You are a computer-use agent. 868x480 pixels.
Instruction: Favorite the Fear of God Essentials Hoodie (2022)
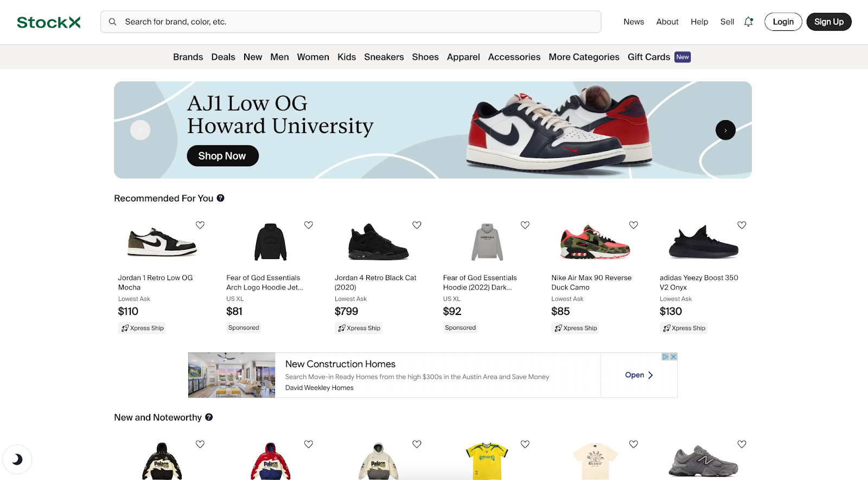[525, 225]
